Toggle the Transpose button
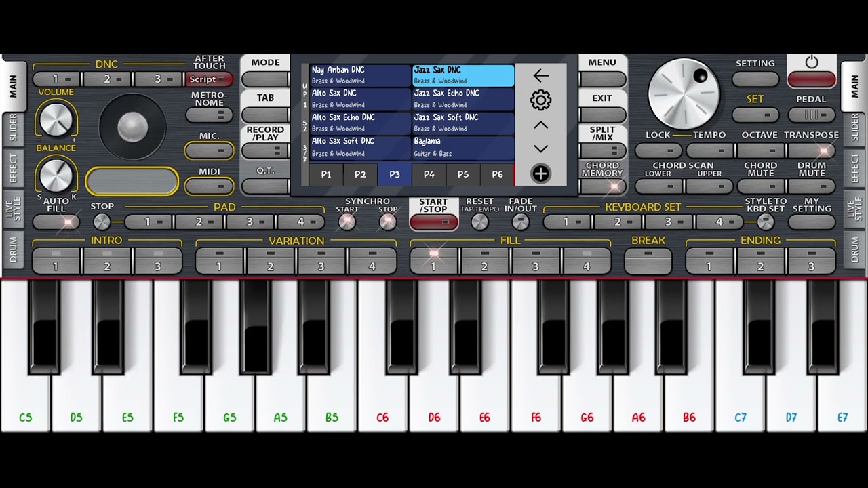This screenshot has width=868, height=488. click(811, 150)
